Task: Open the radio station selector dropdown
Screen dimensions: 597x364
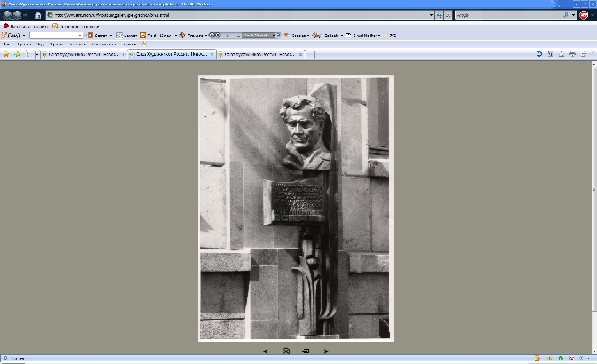Action: 274,35
